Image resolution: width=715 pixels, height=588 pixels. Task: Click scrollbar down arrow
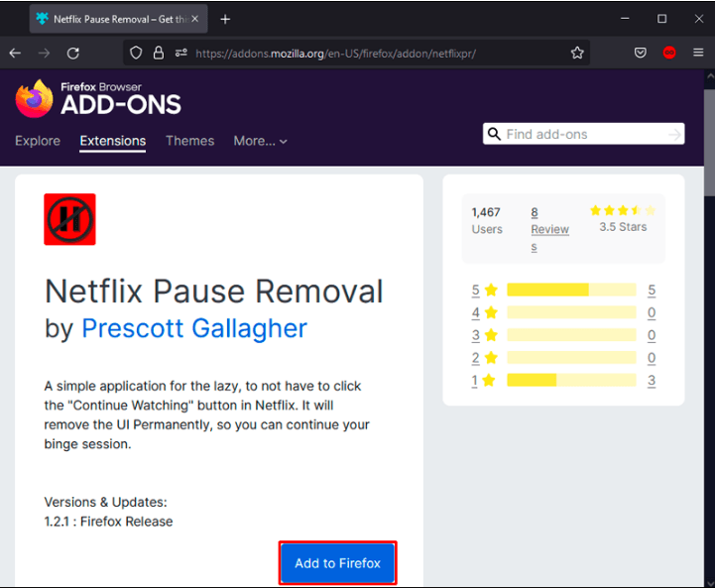click(710, 582)
